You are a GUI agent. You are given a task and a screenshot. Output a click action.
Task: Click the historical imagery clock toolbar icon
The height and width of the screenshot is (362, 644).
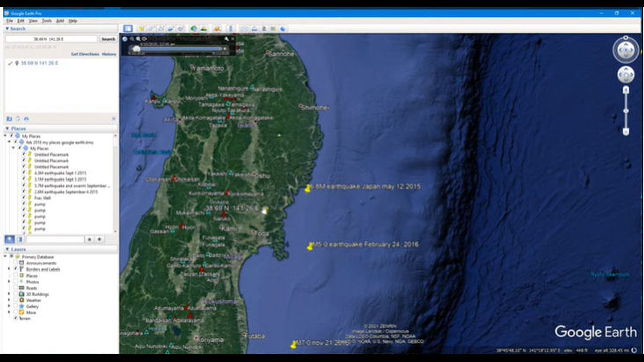[x=194, y=29]
